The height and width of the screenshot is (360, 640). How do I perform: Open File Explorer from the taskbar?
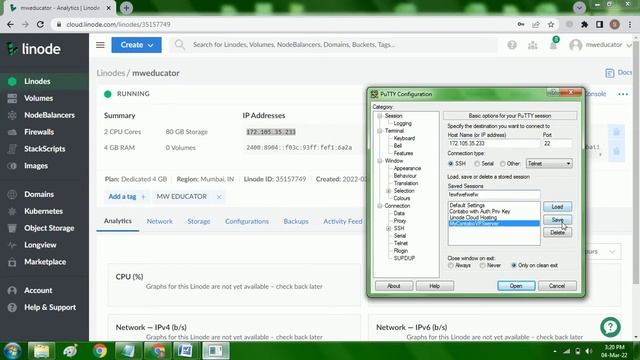tap(41, 351)
